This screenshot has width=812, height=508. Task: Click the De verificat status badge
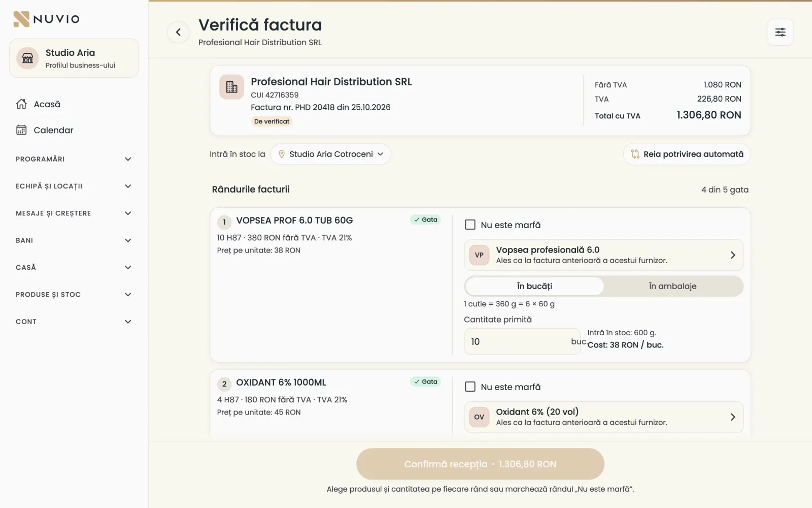click(x=272, y=121)
